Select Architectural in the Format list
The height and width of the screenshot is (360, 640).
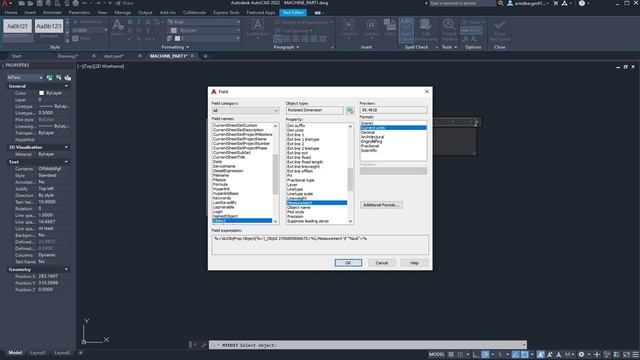(x=372, y=137)
